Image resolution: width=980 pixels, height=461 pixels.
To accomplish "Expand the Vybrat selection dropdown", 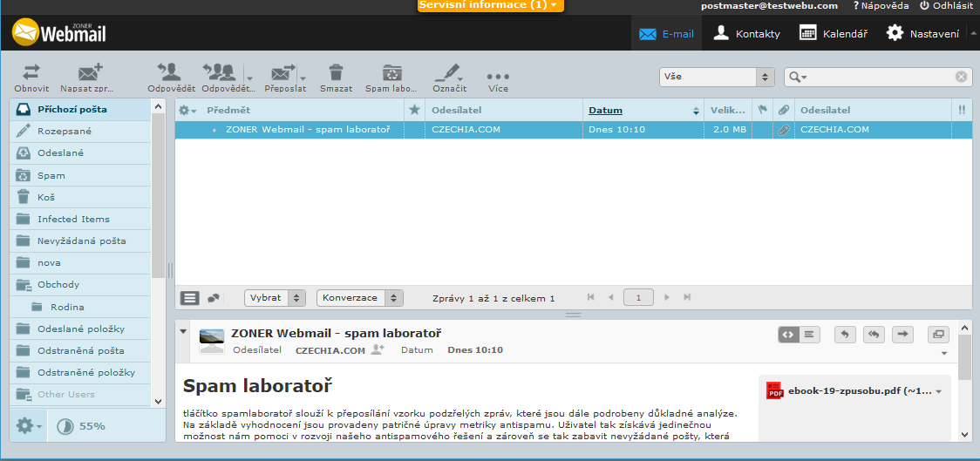I will tap(275, 298).
